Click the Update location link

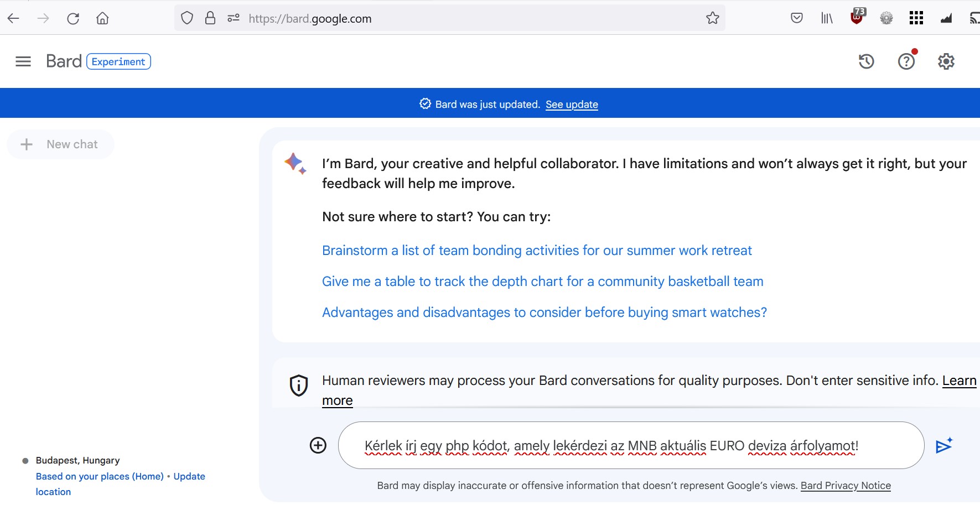pos(189,476)
